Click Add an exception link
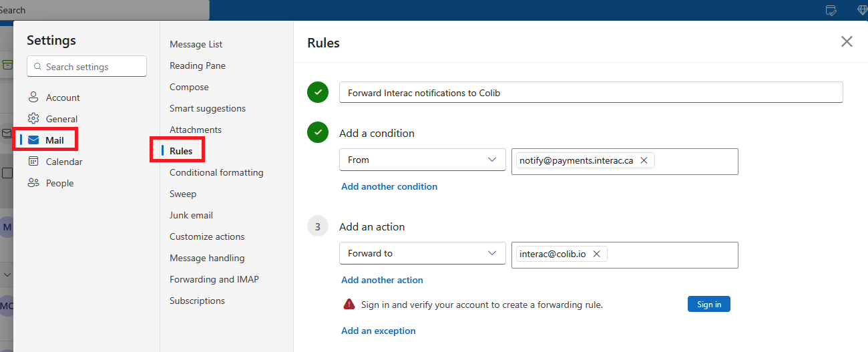Screen dimensions: 868x352 pyautogui.click(x=379, y=331)
